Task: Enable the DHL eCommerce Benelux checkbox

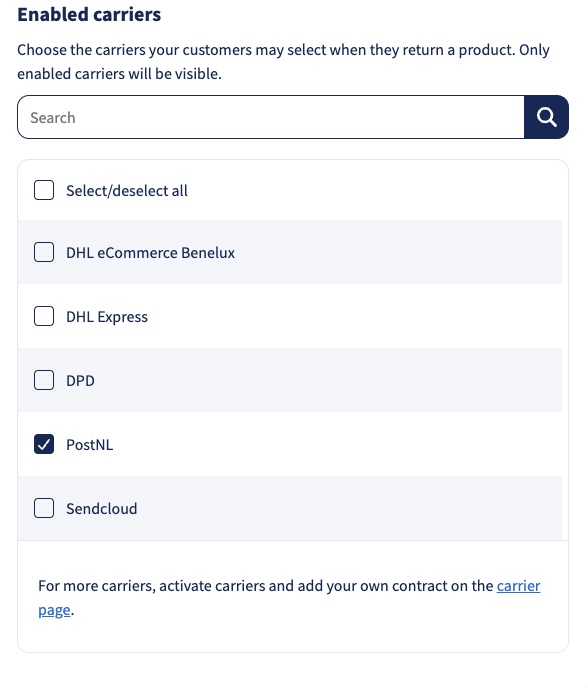Action: click(44, 252)
